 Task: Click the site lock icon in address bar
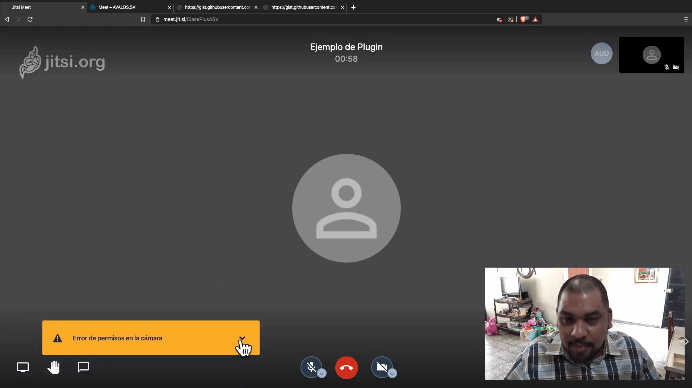(x=158, y=19)
